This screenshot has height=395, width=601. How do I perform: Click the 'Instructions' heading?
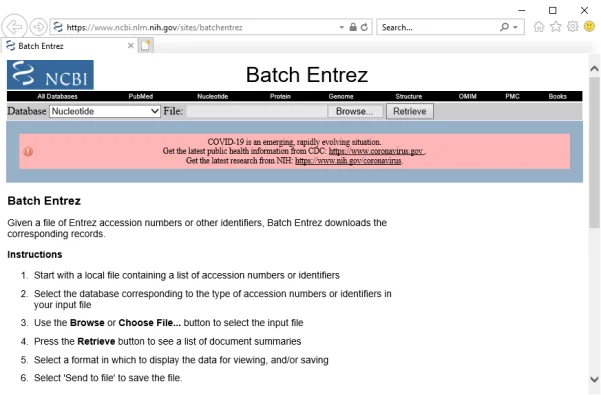pyautogui.click(x=34, y=255)
